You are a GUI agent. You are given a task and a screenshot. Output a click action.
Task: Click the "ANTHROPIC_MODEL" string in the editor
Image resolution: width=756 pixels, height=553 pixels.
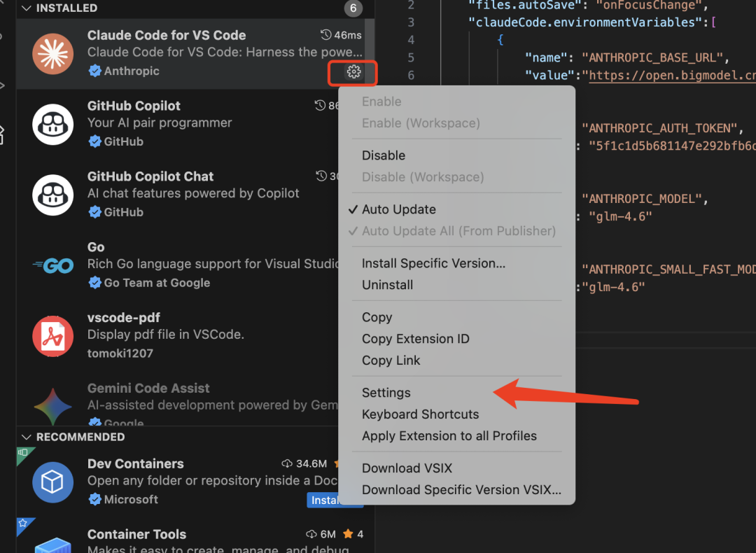pyautogui.click(x=641, y=199)
